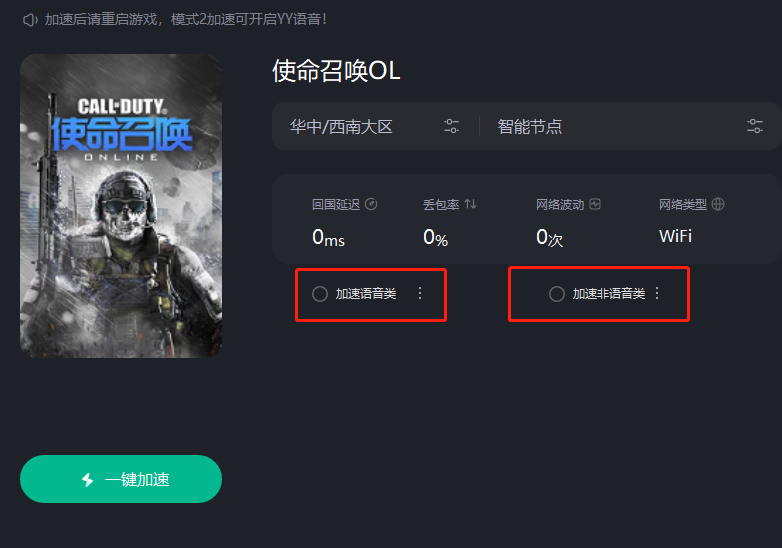Expand the 华中/西南大区 region selector
Screen dimensions: 782x548
point(375,126)
